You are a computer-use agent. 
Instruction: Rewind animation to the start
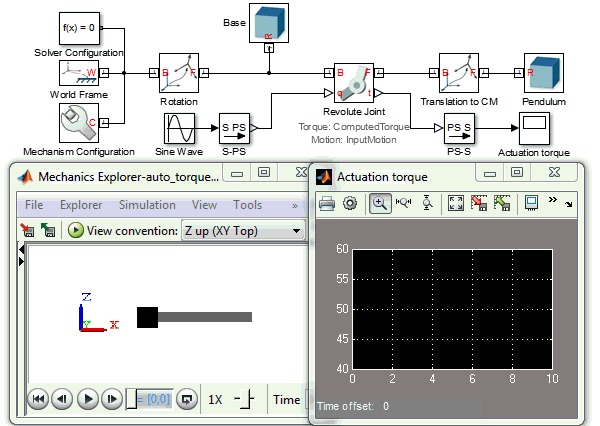coord(38,399)
